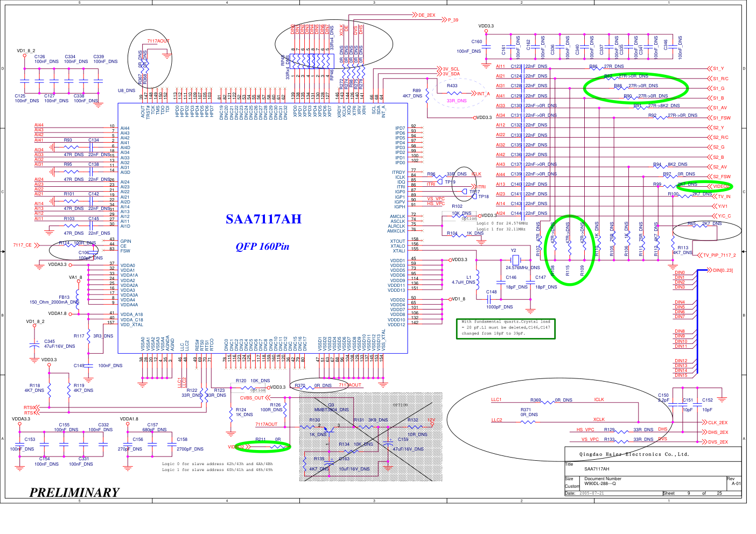Click the '24.576MHz_DNS' crystal value

pyautogui.click(x=522, y=268)
